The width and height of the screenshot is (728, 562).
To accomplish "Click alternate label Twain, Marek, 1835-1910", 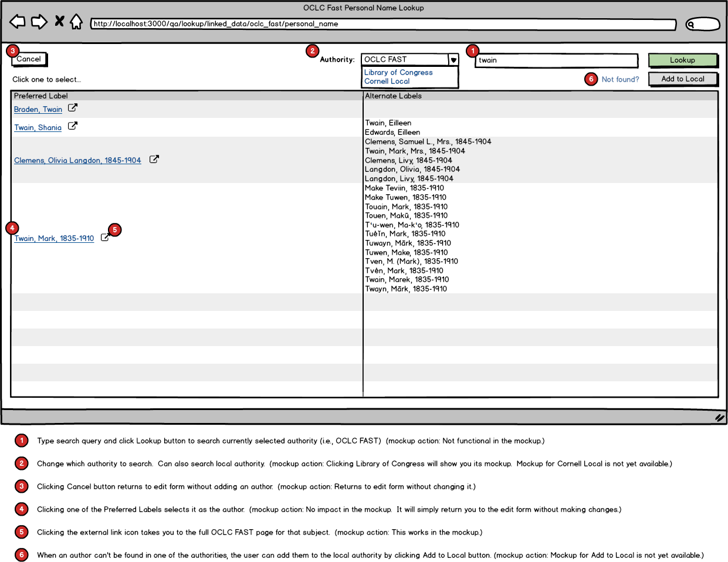I will [x=407, y=280].
